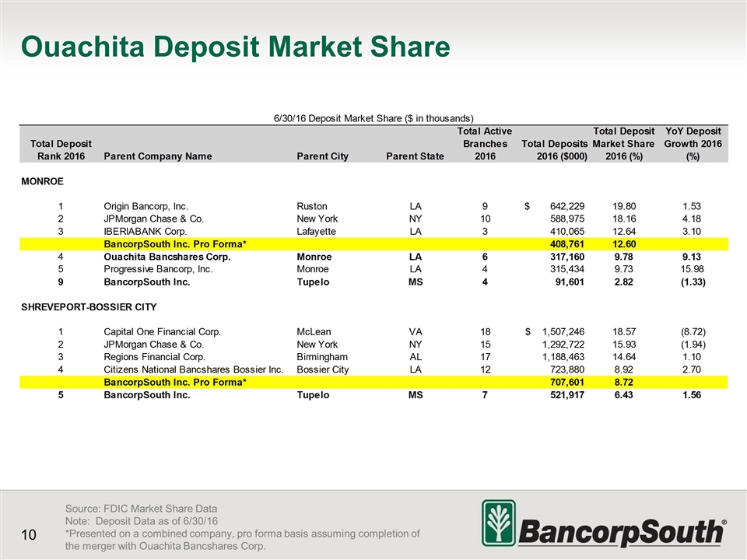Click Progressive Bancorp, Inc. company name
Viewport: 747px width, 560px height.
[158, 269]
